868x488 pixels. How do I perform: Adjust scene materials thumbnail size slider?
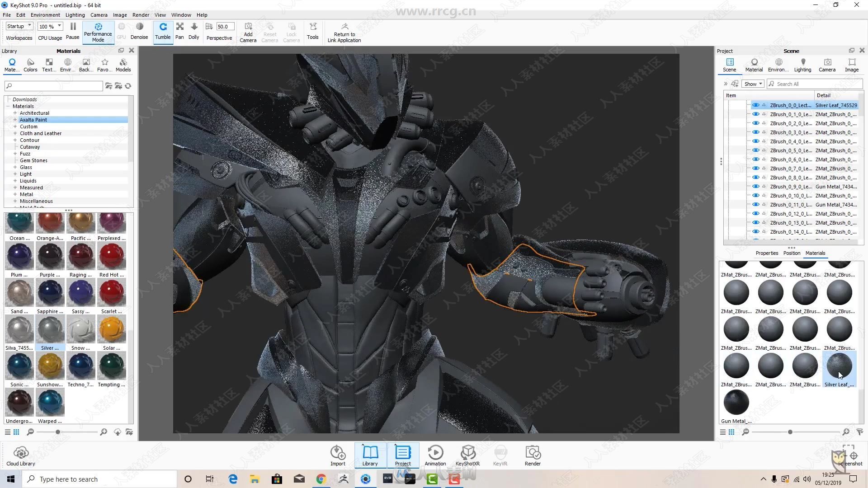tap(790, 432)
